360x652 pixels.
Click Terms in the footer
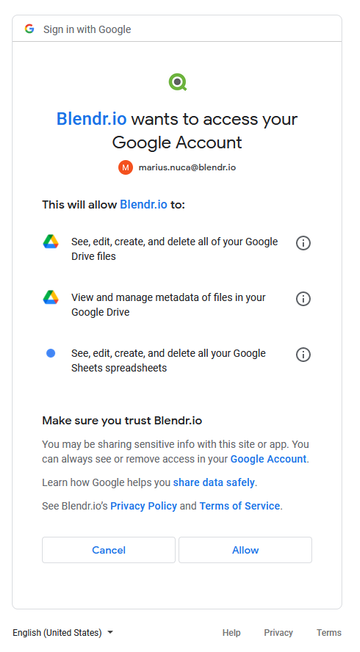(x=329, y=632)
